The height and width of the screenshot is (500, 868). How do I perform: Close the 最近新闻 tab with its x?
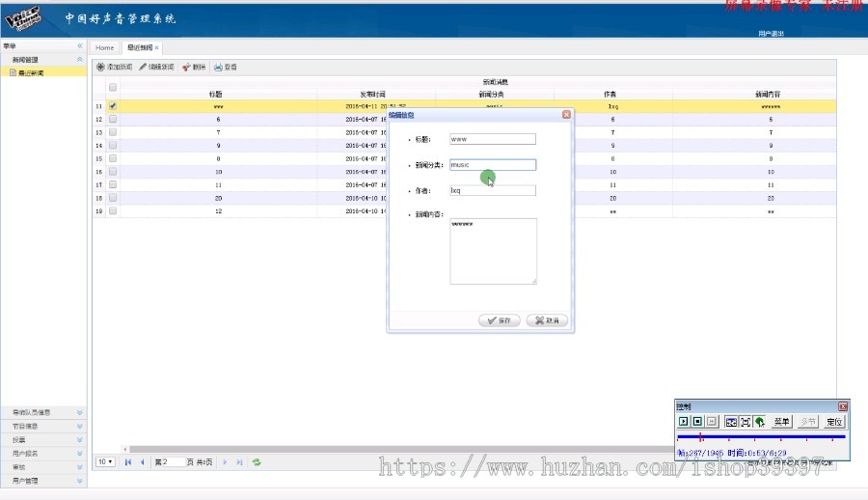pyautogui.click(x=156, y=47)
